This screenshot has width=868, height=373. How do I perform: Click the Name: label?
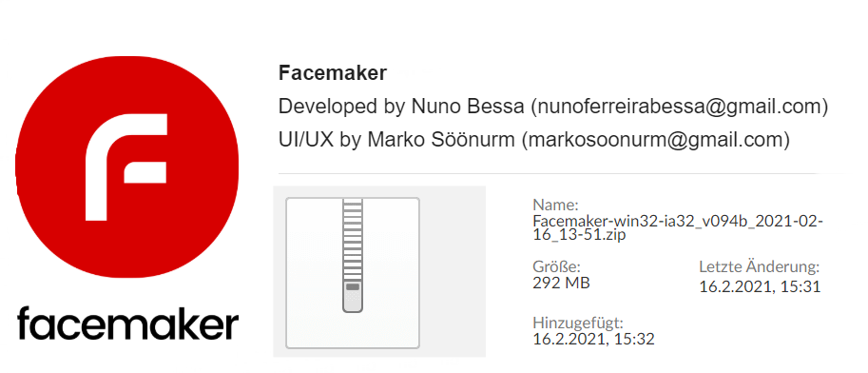click(555, 205)
